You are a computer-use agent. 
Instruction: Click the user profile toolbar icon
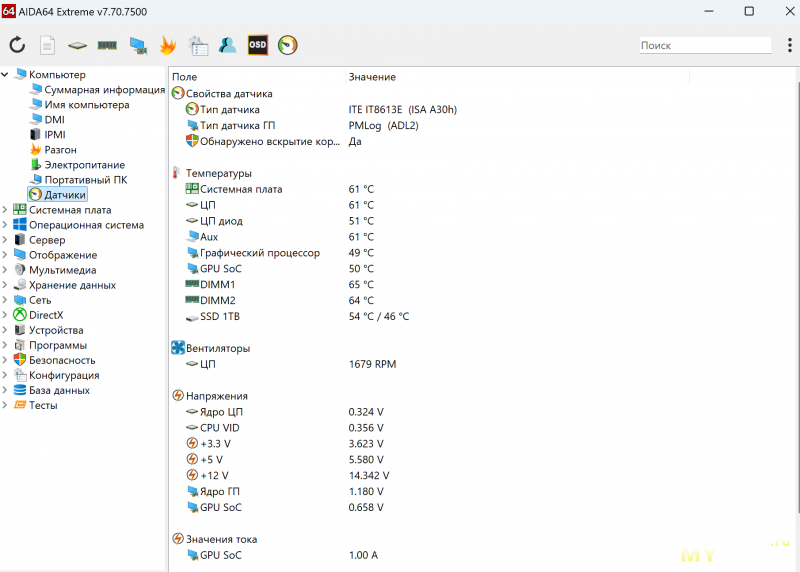228,45
